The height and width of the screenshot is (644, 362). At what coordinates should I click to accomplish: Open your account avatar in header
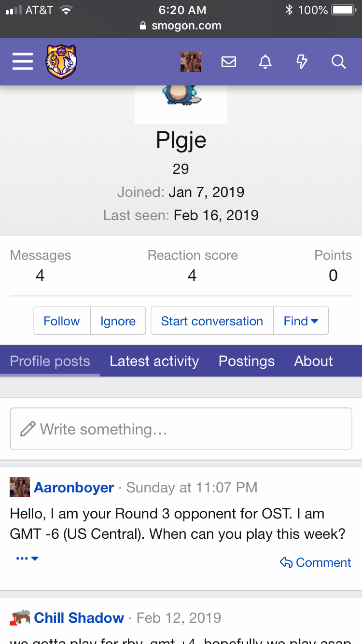(x=191, y=62)
